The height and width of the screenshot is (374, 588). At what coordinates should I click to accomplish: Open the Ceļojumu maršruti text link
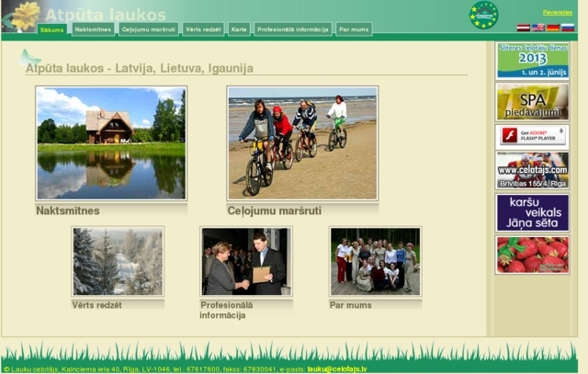(x=274, y=210)
